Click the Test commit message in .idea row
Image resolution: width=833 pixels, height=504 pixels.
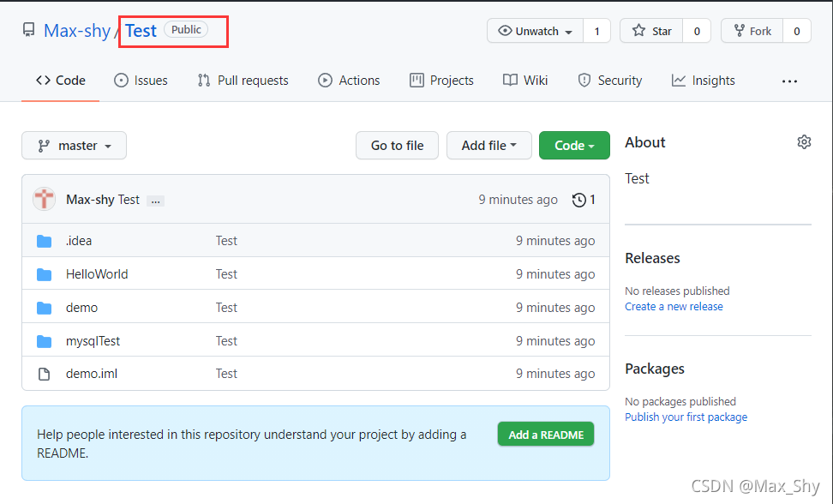click(226, 241)
